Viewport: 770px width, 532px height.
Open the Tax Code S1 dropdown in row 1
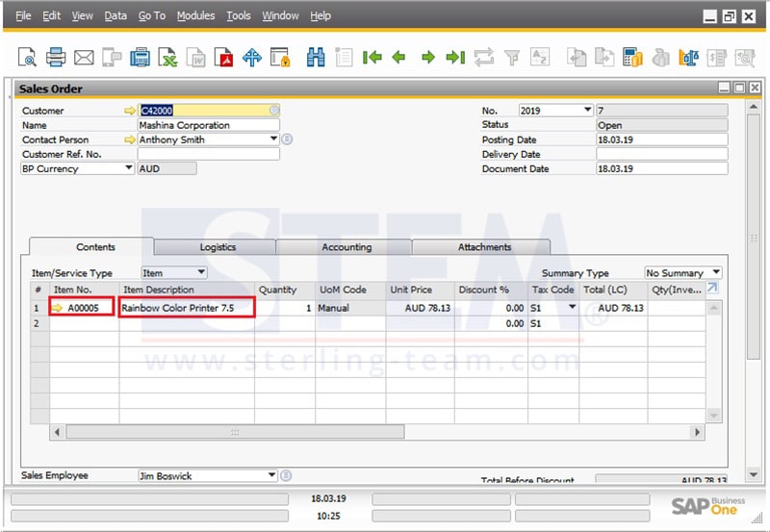pyautogui.click(x=572, y=307)
